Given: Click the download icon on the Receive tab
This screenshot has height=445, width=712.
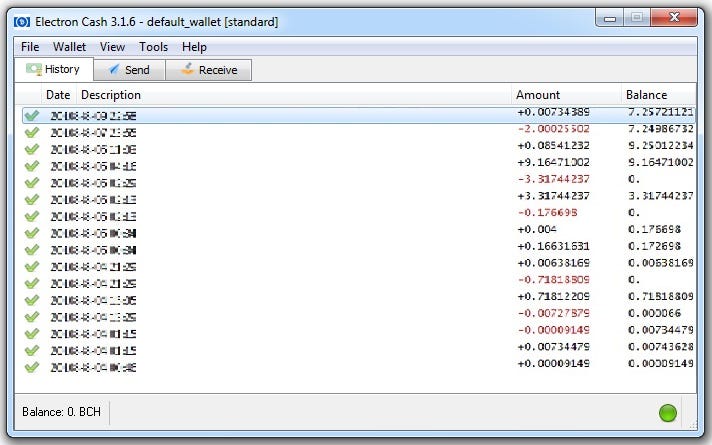Looking at the screenshot, I should pyautogui.click(x=188, y=69).
